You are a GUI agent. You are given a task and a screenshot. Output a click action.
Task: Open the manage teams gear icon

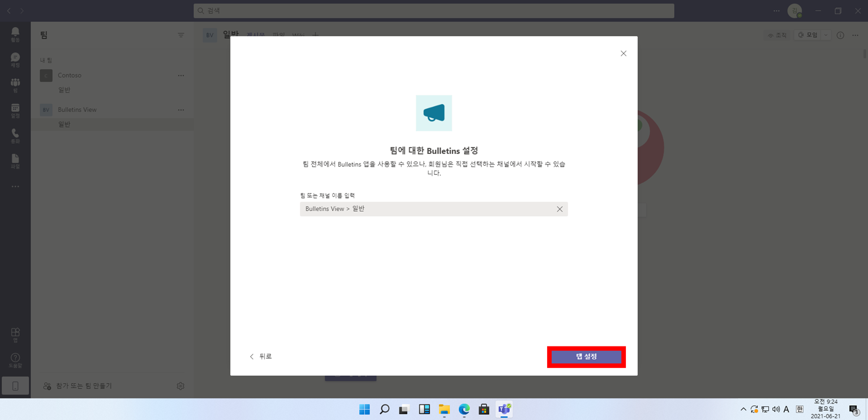pyautogui.click(x=181, y=386)
